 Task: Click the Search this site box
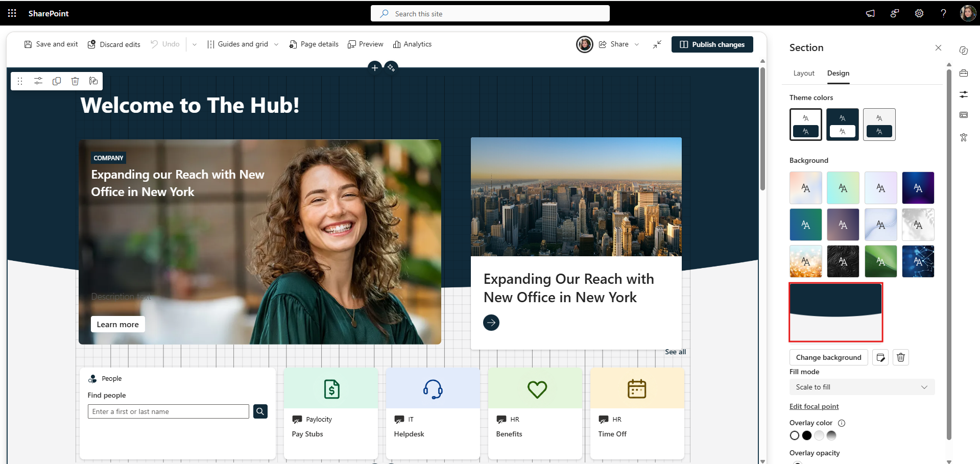(490, 13)
